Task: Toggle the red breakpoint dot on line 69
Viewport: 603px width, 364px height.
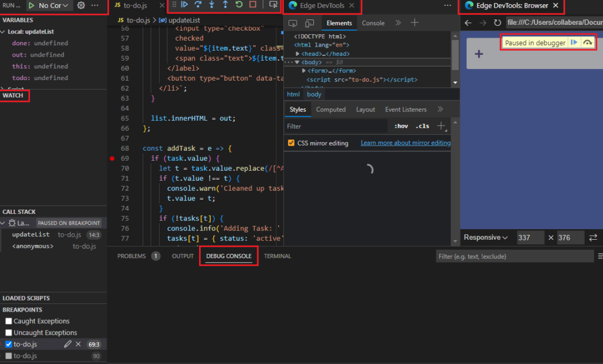Action: click(x=112, y=158)
